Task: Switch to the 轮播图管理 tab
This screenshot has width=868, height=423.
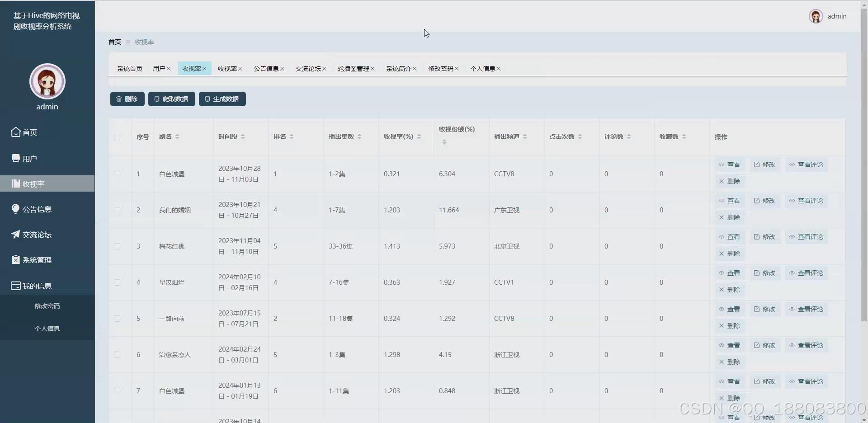Action: tap(354, 69)
